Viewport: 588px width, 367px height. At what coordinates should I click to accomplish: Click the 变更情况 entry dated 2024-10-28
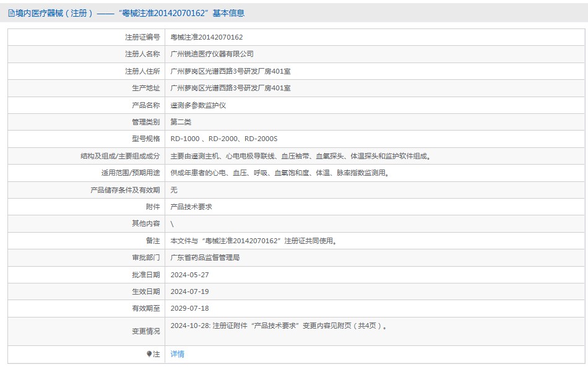click(280, 326)
